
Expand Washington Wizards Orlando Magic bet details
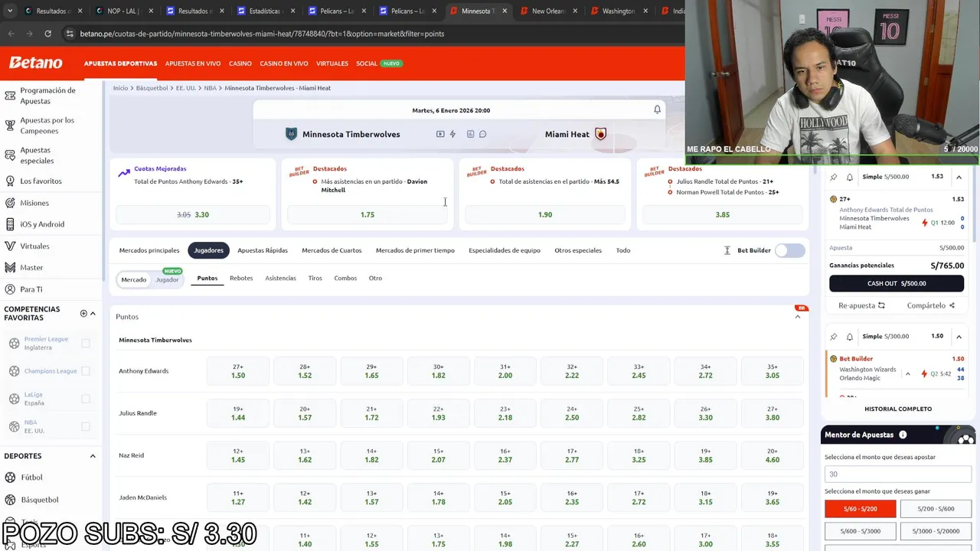click(x=907, y=374)
